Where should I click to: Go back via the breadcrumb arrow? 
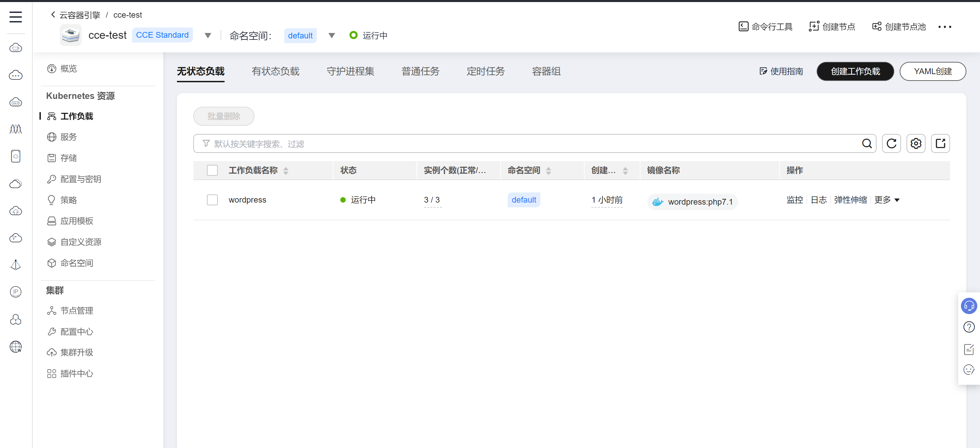pyautogui.click(x=53, y=14)
